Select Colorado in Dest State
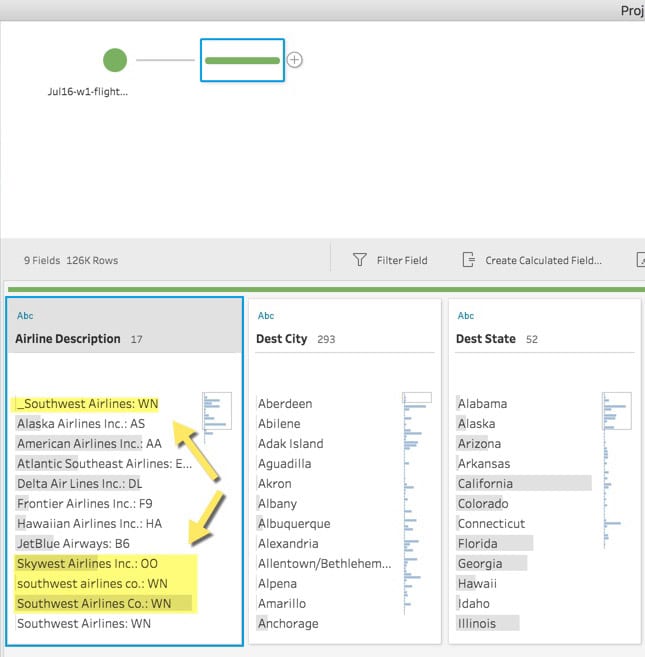Screen dimensions: 645x657 483,504
